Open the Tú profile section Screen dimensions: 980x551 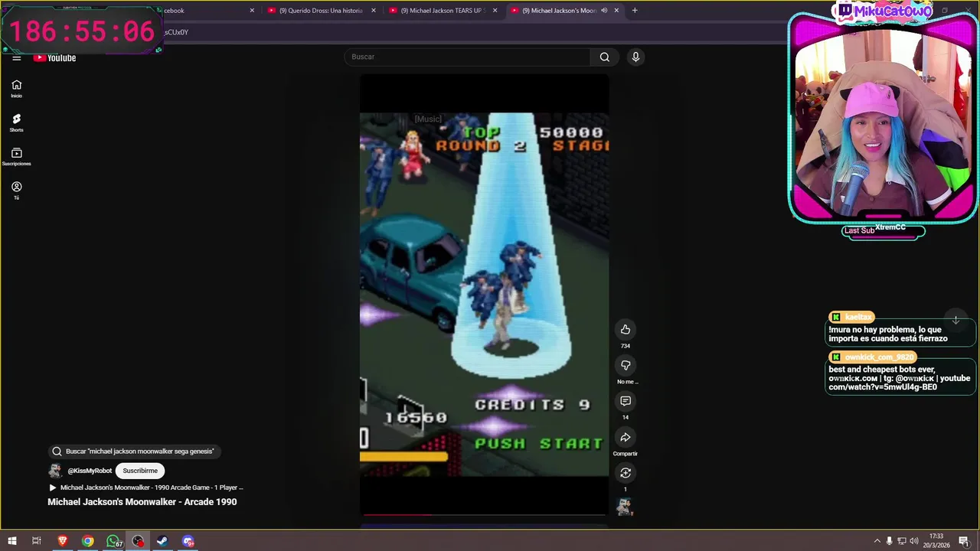click(x=16, y=191)
